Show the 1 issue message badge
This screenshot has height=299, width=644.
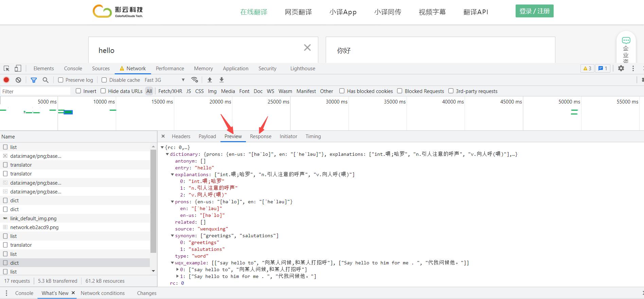pyautogui.click(x=603, y=68)
